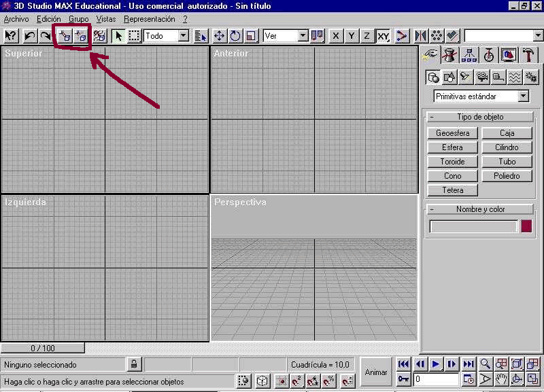The width and height of the screenshot is (544, 392).
Task: Toggle the percent snap magnet
Action: (329, 381)
